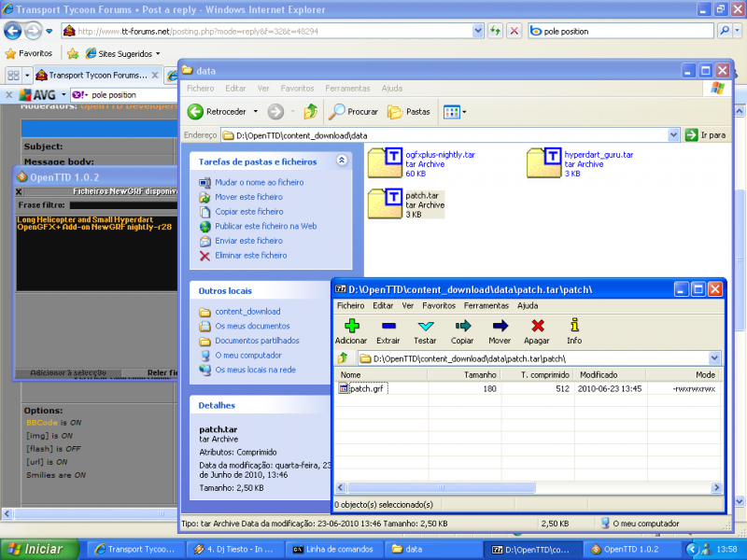Screen dimensions: 747x560
Task: Switch to OpenTTD 1.0.2 taskbar item
Action: point(631,549)
